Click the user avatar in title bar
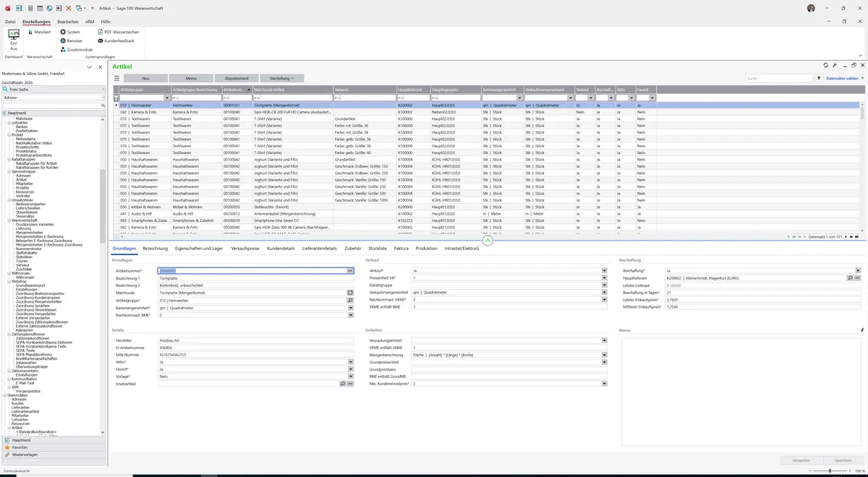868x477 pixels. click(x=812, y=8)
